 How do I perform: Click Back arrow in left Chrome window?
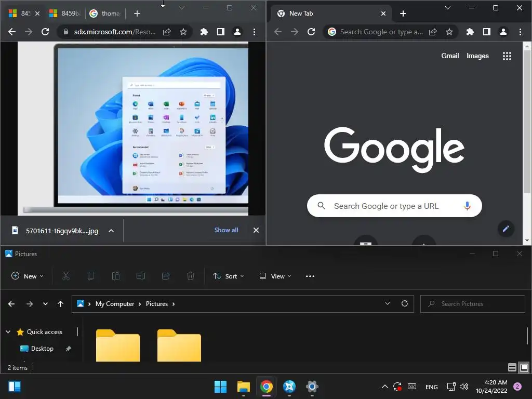(12, 32)
